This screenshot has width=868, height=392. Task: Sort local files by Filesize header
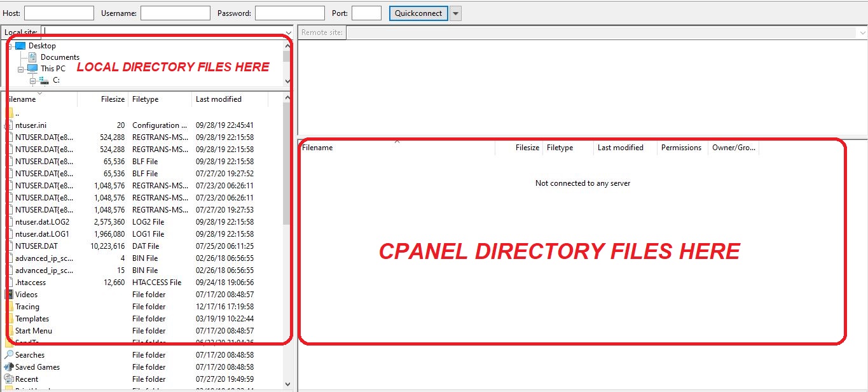coord(102,99)
